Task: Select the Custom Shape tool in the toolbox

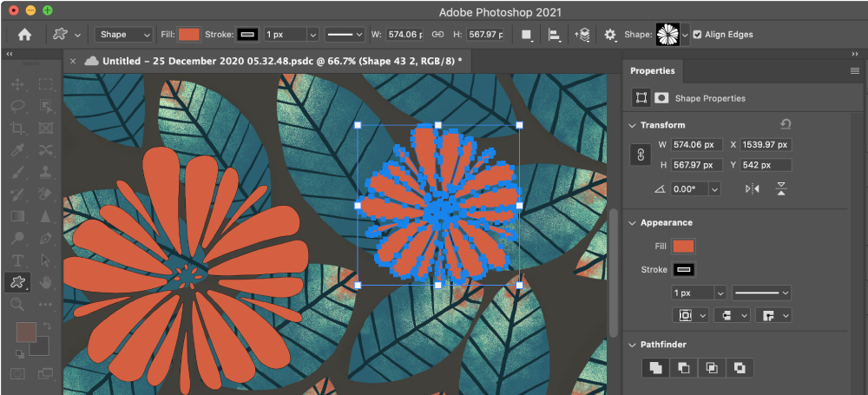Action: (x=16, y=282)
